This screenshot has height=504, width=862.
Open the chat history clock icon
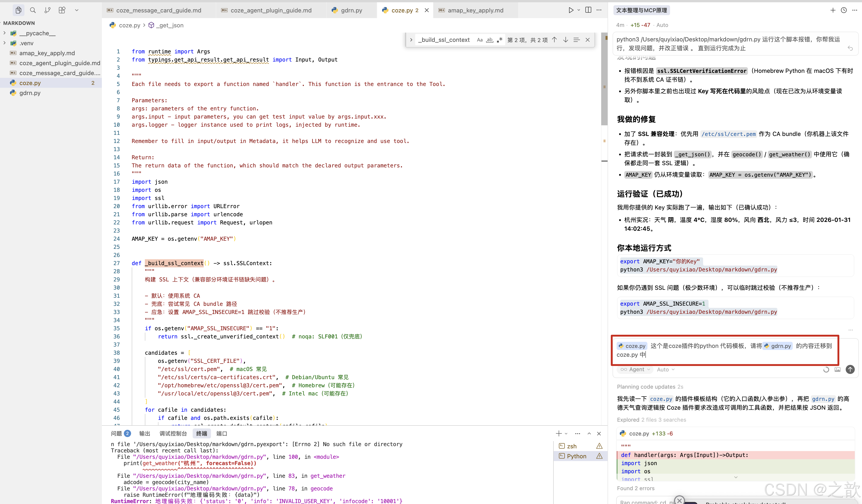844,10
